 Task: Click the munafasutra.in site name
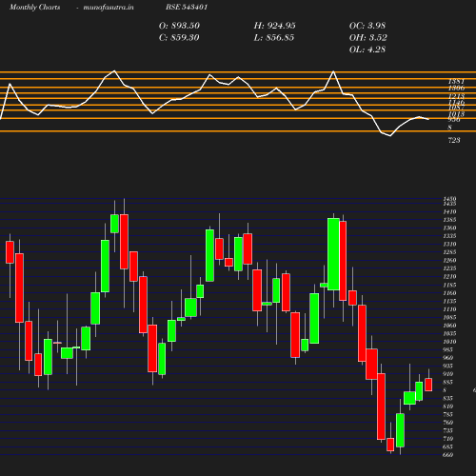[109, 7]
